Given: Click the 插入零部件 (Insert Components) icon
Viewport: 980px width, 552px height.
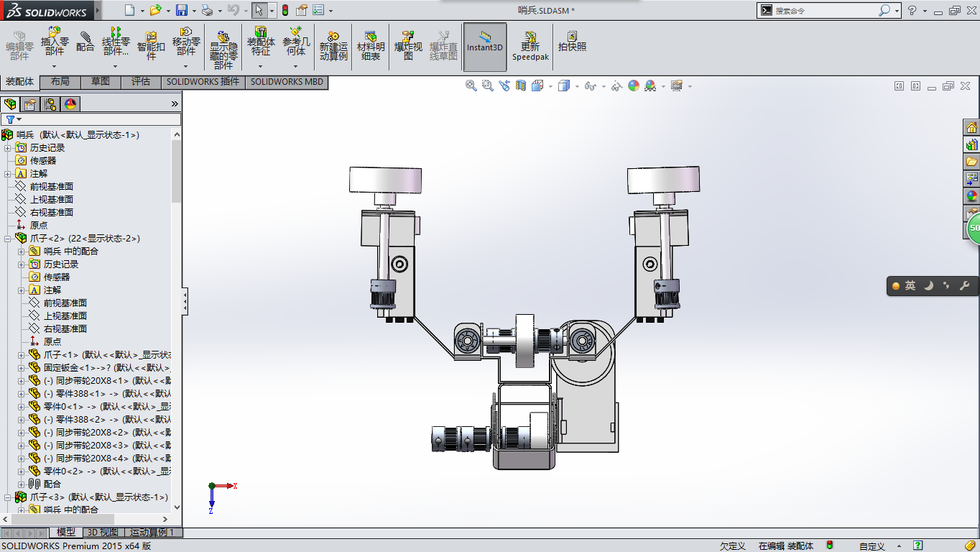Looking at the screenshot, I should [55, 42].
